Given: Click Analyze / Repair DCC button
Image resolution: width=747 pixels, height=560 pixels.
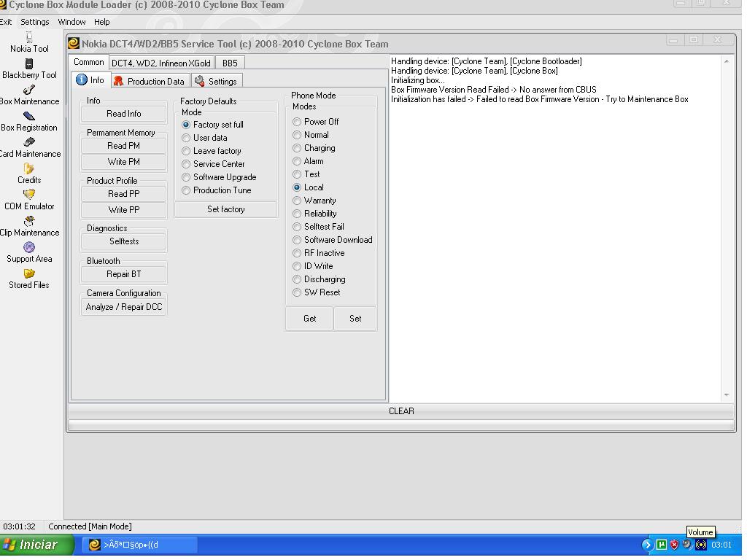Looking at the screenshot, I should click(x=124, y=307).
